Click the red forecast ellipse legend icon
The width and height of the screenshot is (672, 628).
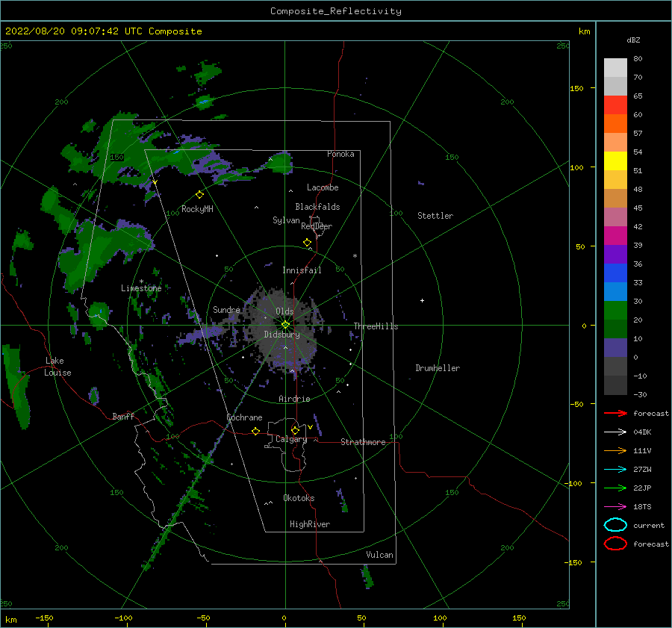615,544
